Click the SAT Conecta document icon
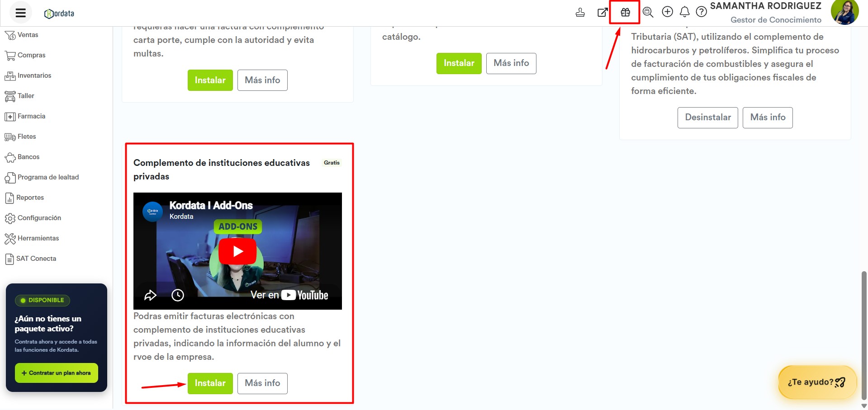The height and width of the screenshot is (410, 868). point(9,259)
